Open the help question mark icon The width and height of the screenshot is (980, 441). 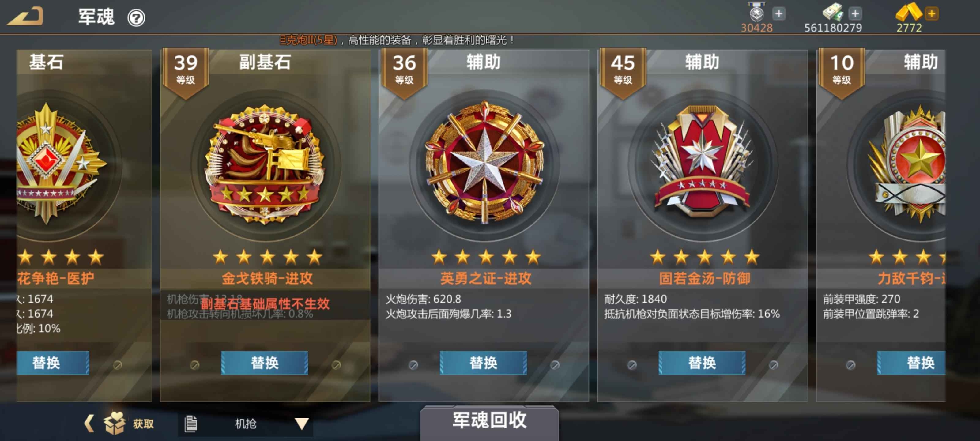(136, 18)
